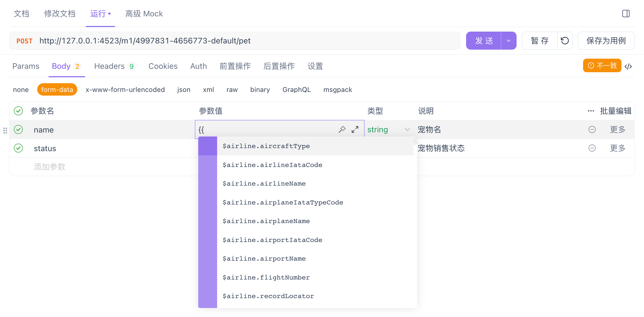
Task: Remove the status parameter with its minus icon
Action: [592, 148]
